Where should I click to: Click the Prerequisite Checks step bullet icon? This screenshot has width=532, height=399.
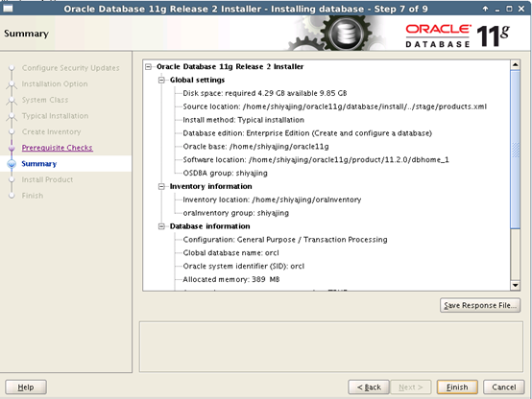coord(12,148)
